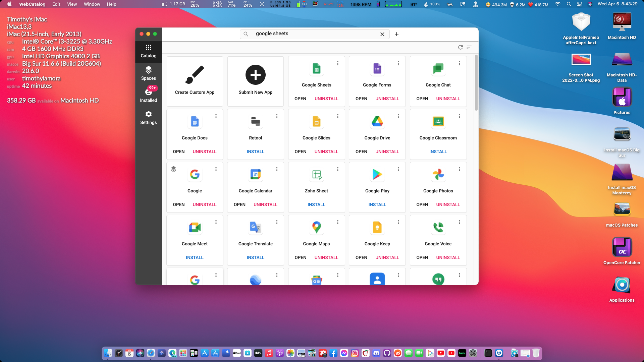The width and height of the screenshot is (644, 362).
Task: Click the Google Drive app icon
Action: click(377, 121)
